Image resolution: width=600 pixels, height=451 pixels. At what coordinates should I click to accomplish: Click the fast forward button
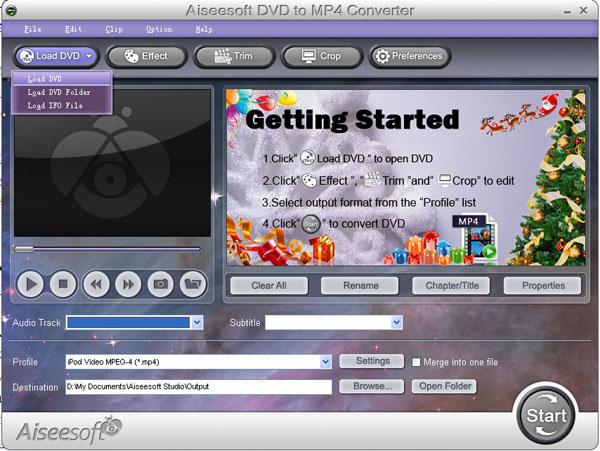(x=128, y=284)
